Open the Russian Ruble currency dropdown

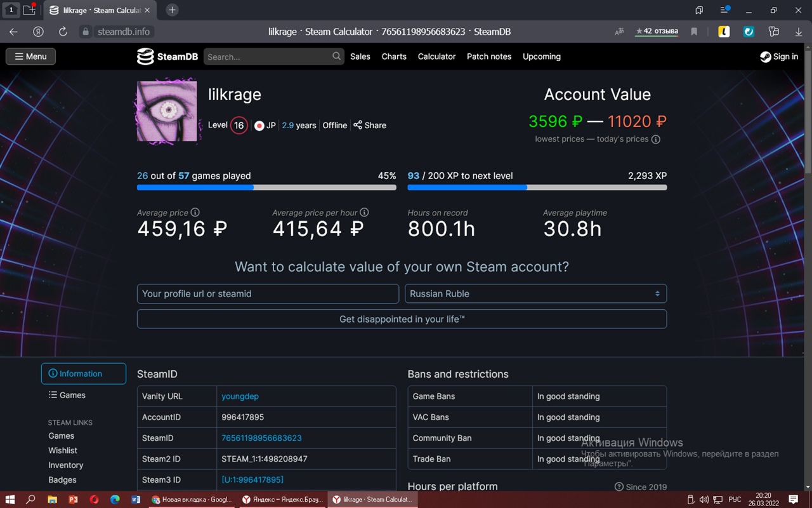point(536,293)
